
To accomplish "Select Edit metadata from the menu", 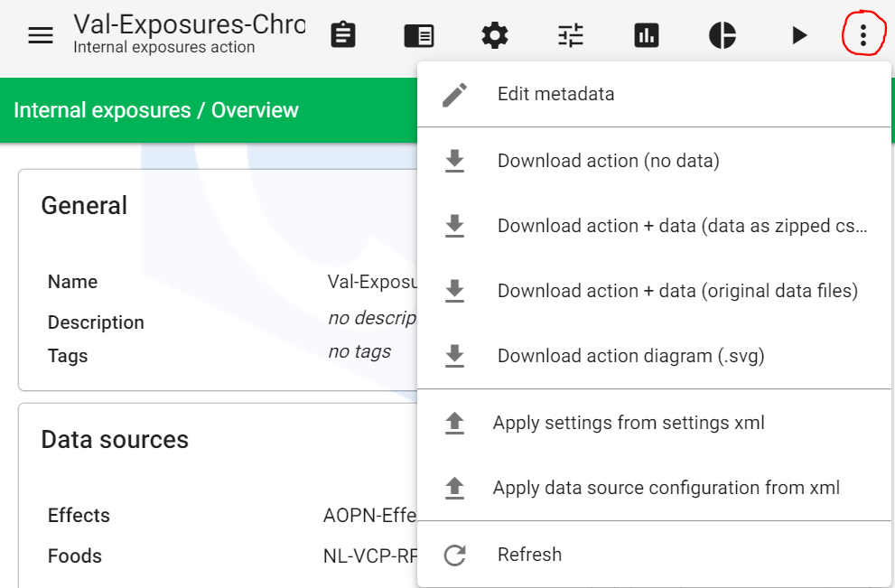I will (555, 94).
